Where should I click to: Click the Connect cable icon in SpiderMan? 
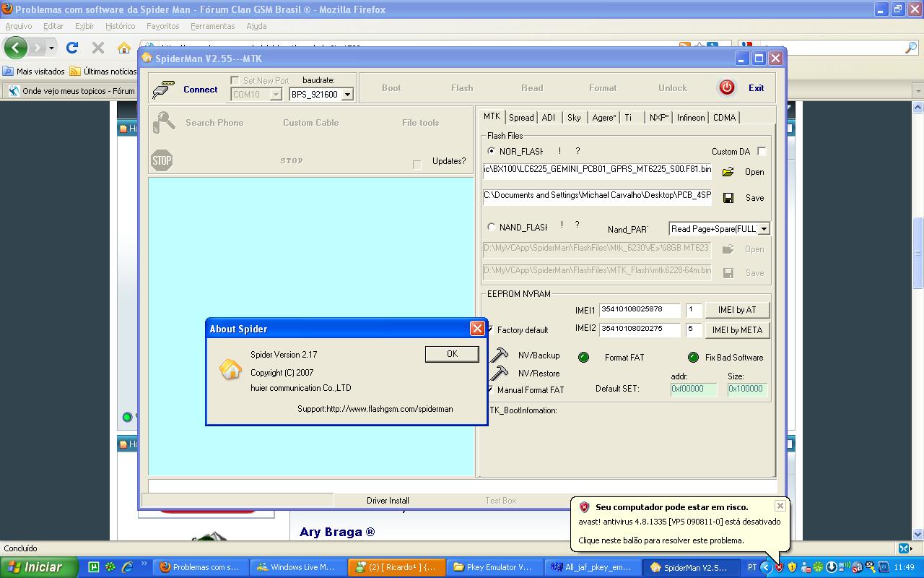[163, 90]
